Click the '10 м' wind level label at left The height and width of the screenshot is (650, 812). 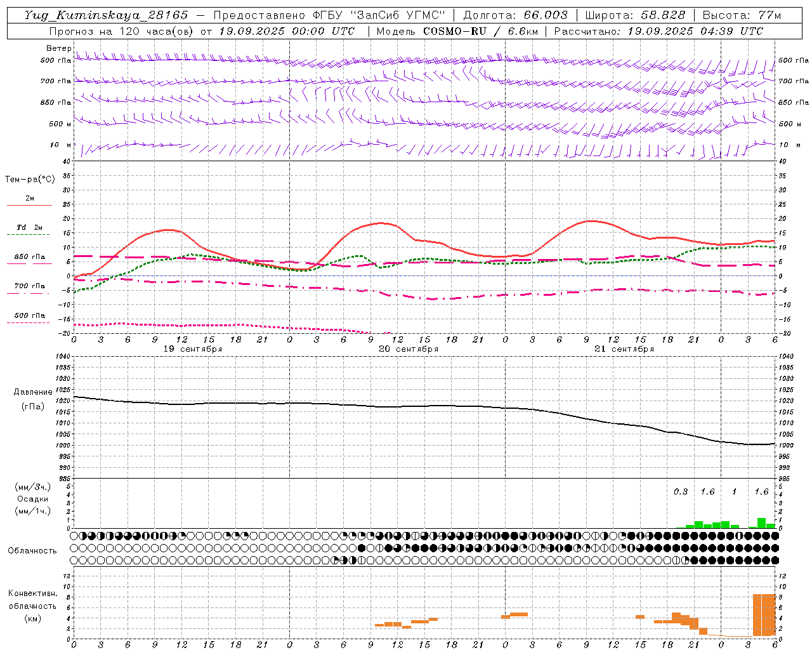61,145
